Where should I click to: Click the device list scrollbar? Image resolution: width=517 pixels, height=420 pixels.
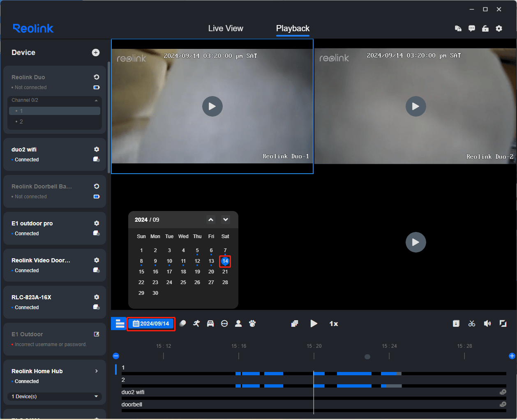pos(108,117)
